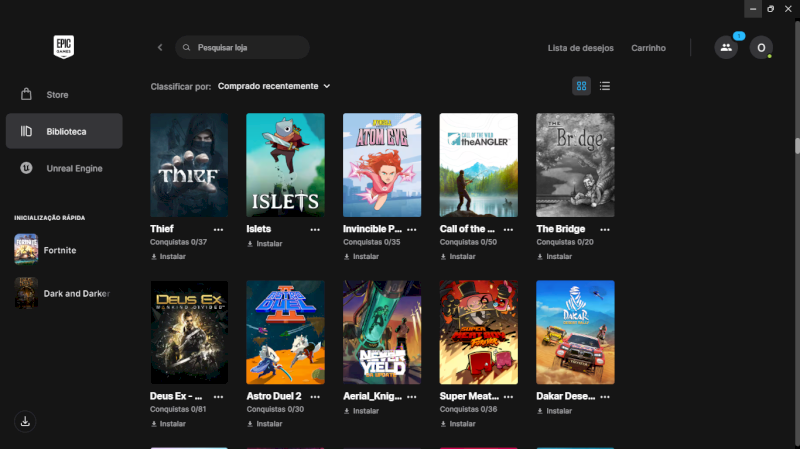800x449 pixels.
Task: Switch to grid view
Action: pos(581,86)
